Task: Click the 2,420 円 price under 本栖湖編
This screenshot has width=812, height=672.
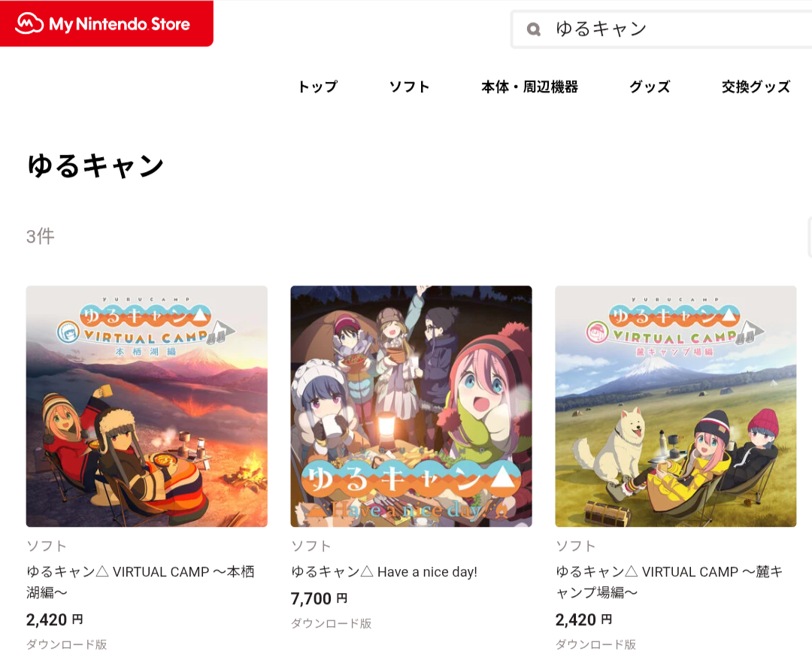Action: (x=54, y=619)
